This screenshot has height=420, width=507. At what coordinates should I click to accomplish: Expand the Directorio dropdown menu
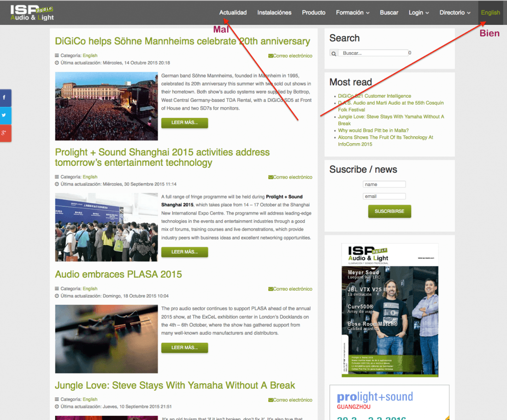[x=454, y=12]
